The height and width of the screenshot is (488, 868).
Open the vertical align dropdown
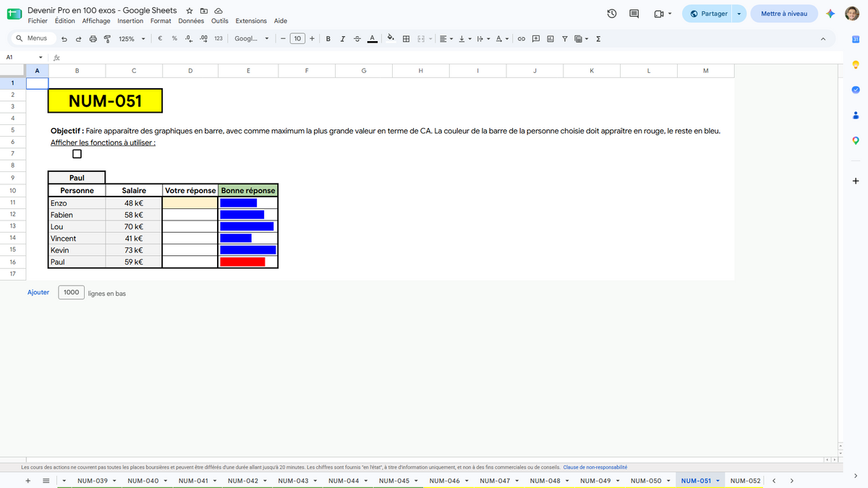click(x=465, y=39)
